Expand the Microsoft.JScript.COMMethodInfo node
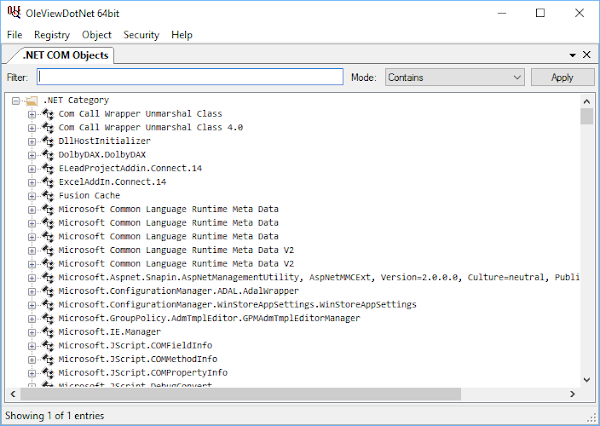Viewport: 600px width, 426px height. (32, 359)
